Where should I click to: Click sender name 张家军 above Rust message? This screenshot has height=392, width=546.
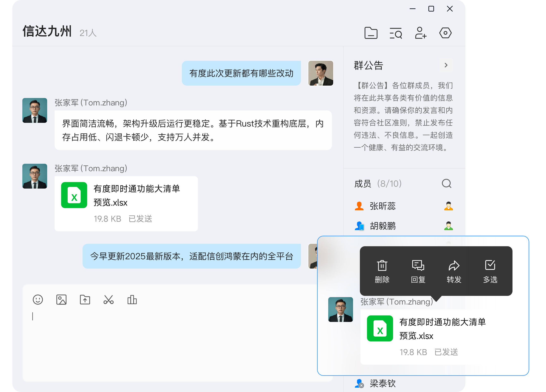point(91,103)
